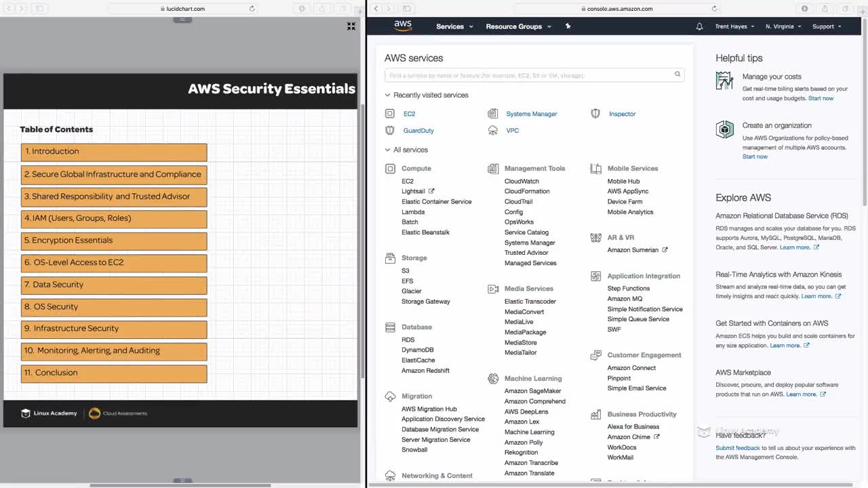Screen dimensions: 868x488
Task: Open the S3 service link
Action: pos(406,270)
